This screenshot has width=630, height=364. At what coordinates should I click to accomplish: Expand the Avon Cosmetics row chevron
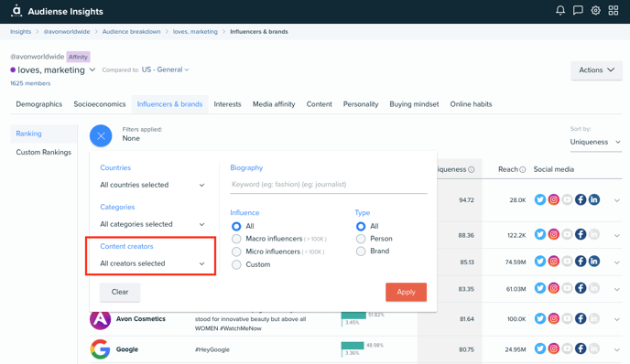coord(617,319)
